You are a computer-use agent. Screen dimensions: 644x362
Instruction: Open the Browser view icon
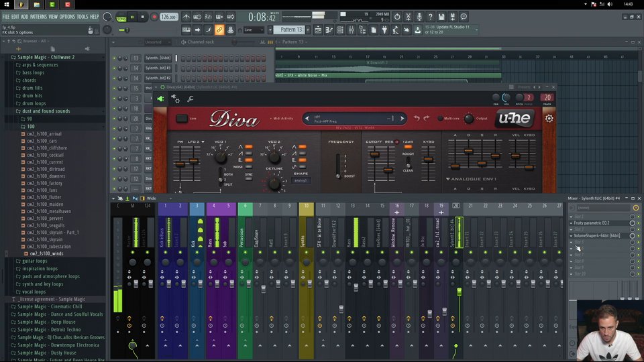(362, 29)
